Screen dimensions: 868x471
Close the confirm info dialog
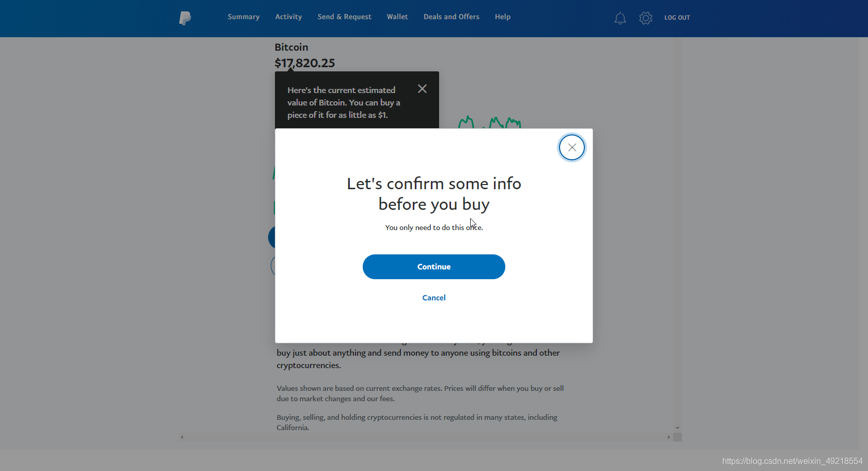click(572, 148)
